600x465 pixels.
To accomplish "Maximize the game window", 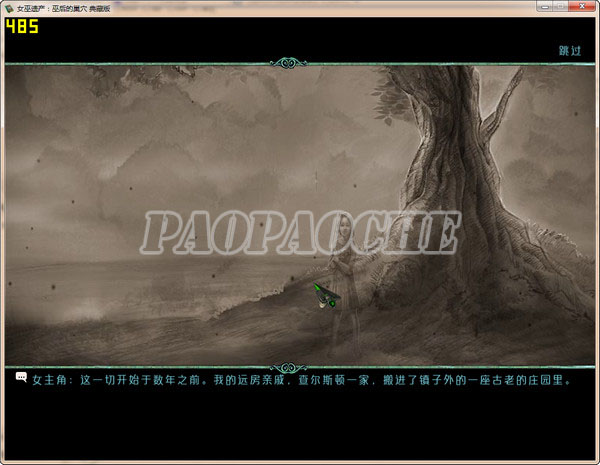I will 560,6.
